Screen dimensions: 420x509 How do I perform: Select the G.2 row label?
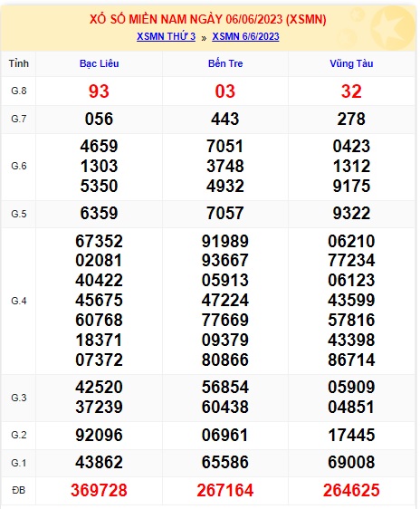point(18,435)
